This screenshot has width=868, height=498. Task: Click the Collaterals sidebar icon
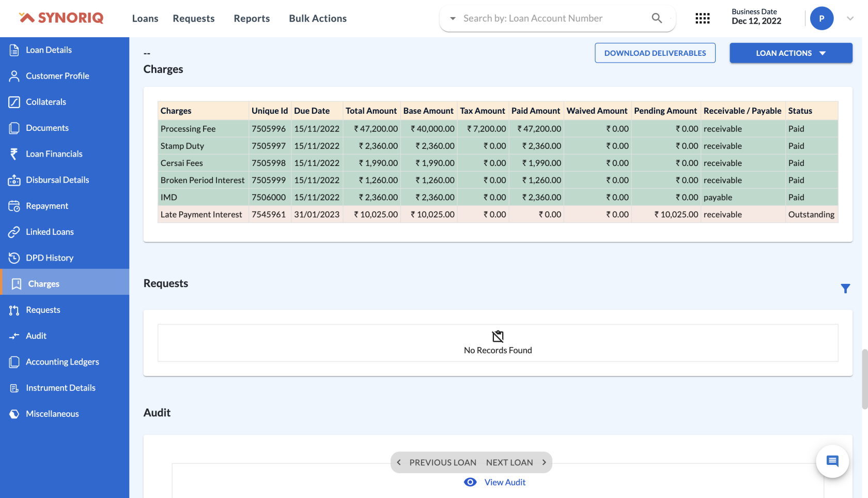pyautogui.click(x=14, y=102)
